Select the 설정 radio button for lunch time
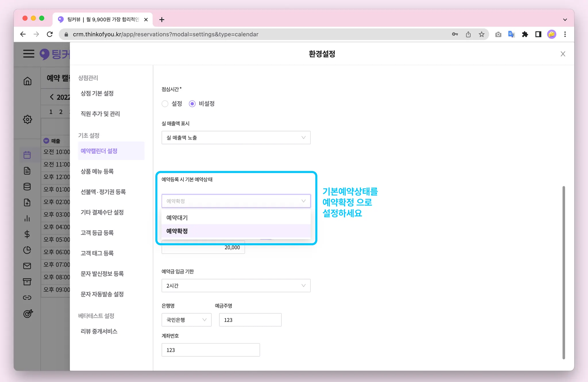The height and width of the screenshot is (382, 588). [165, 104]
